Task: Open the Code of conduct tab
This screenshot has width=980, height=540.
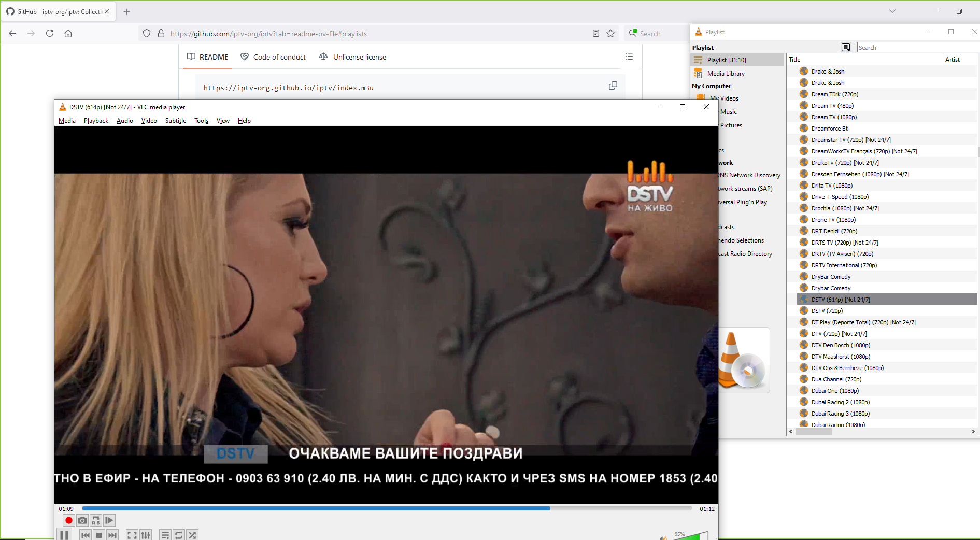Action: tap(273, 57)
